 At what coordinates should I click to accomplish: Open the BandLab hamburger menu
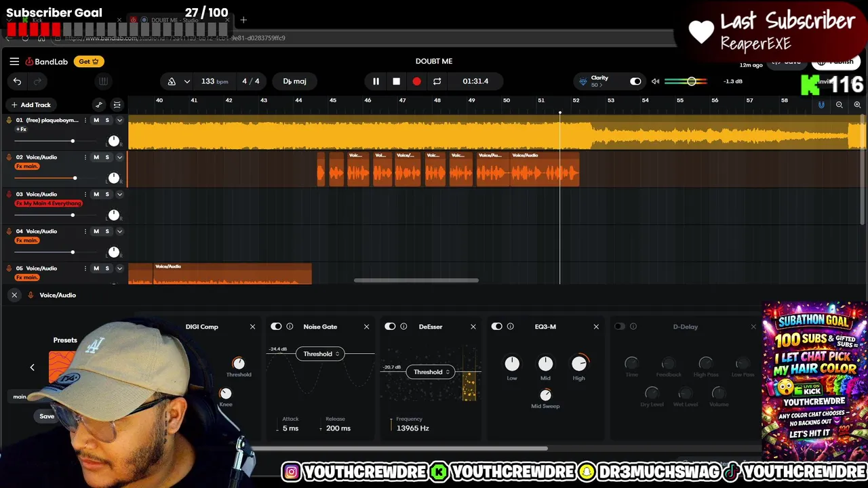(x=14, y=61)
